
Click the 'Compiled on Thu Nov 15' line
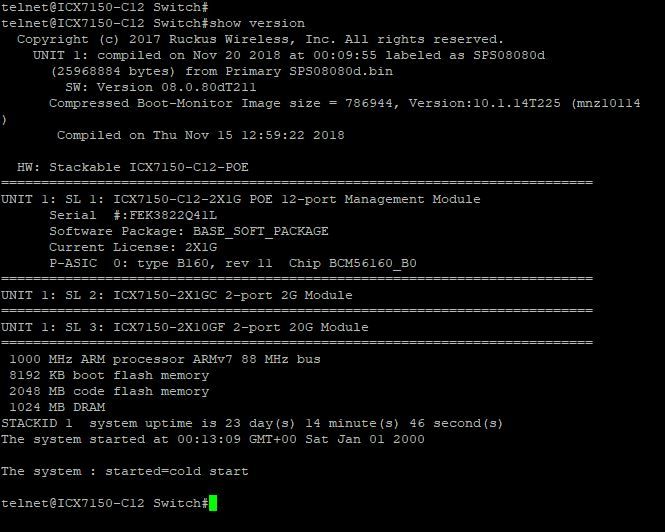pyautogui.click(x=201, y=135)
